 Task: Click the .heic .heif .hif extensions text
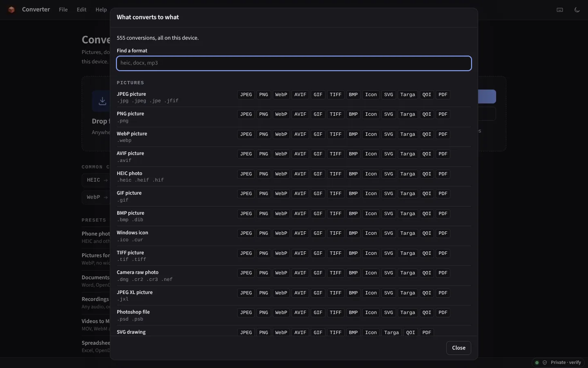140,180
